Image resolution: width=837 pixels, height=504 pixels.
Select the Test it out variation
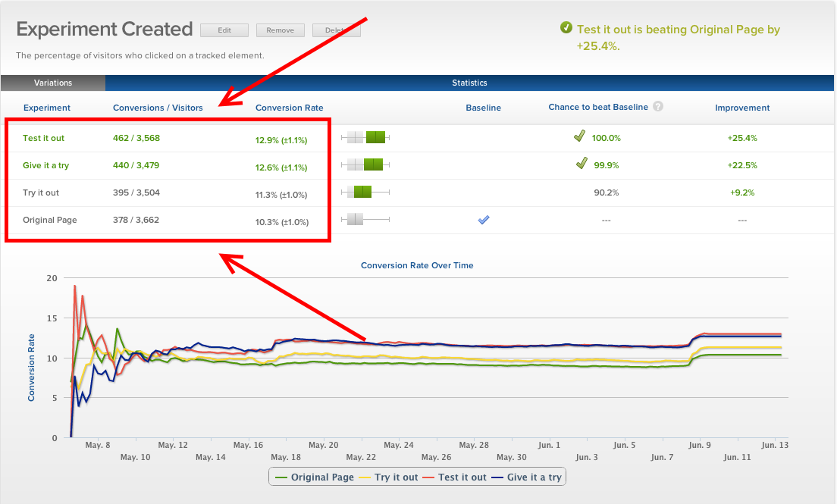(44, 138)
